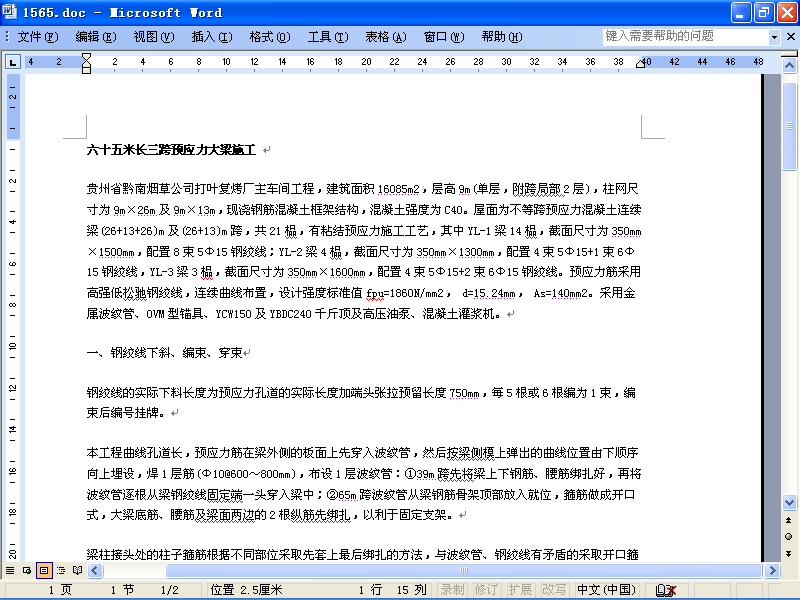Click Next Page double-arrow button
This screenshot has width=800, height=600.
coord(789,554)
